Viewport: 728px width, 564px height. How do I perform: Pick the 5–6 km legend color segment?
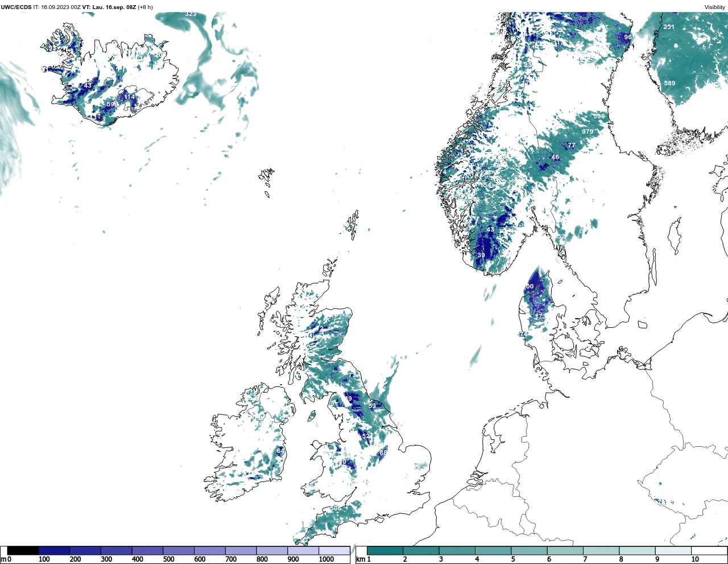529,550
